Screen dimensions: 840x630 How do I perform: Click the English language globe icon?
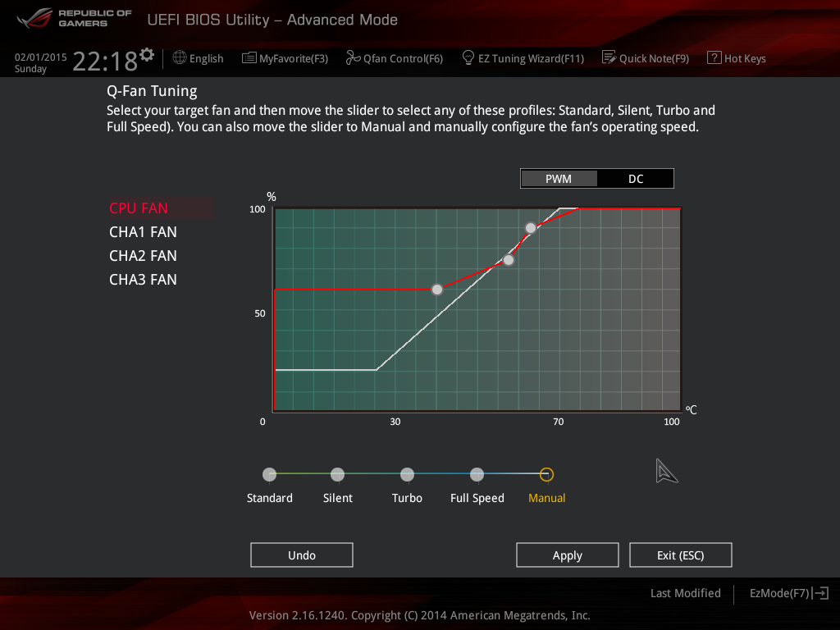pos(180,57)
